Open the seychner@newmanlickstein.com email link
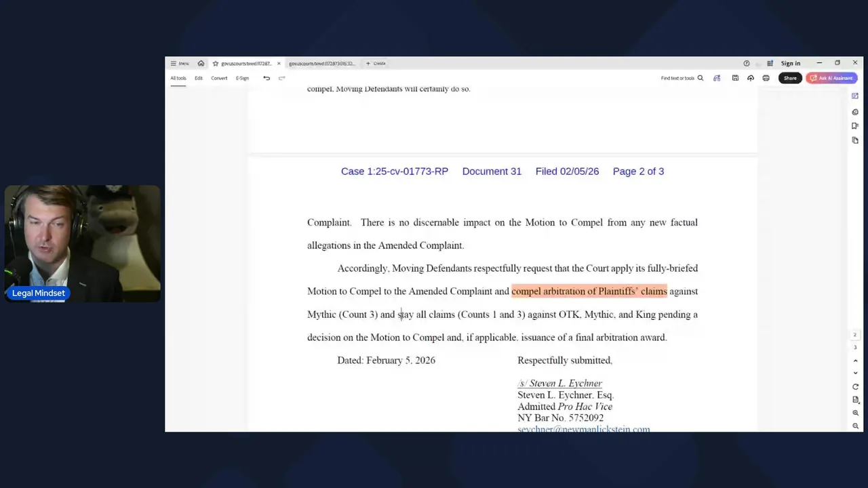 coord(583,428)
